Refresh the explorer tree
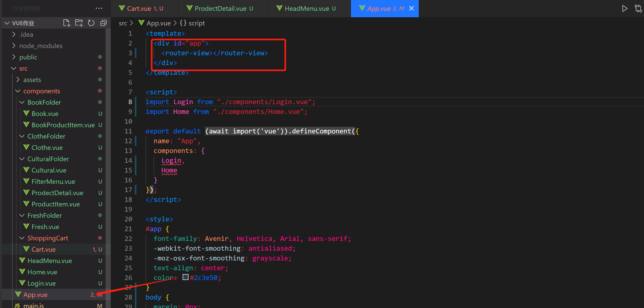 tap(91, 23)
